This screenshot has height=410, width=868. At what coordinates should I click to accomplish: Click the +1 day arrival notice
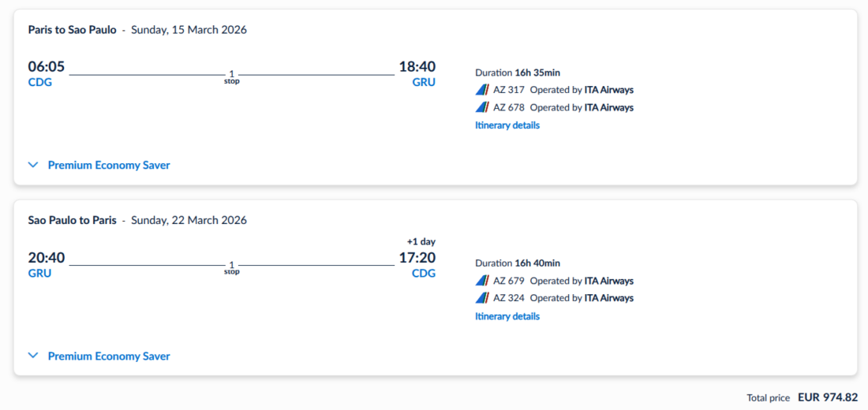point(421,241)
